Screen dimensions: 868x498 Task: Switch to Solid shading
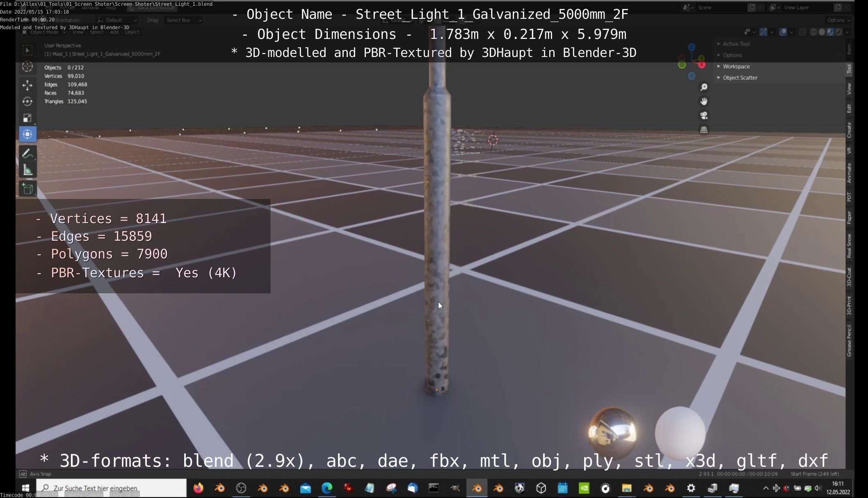[x=822, y=32]
